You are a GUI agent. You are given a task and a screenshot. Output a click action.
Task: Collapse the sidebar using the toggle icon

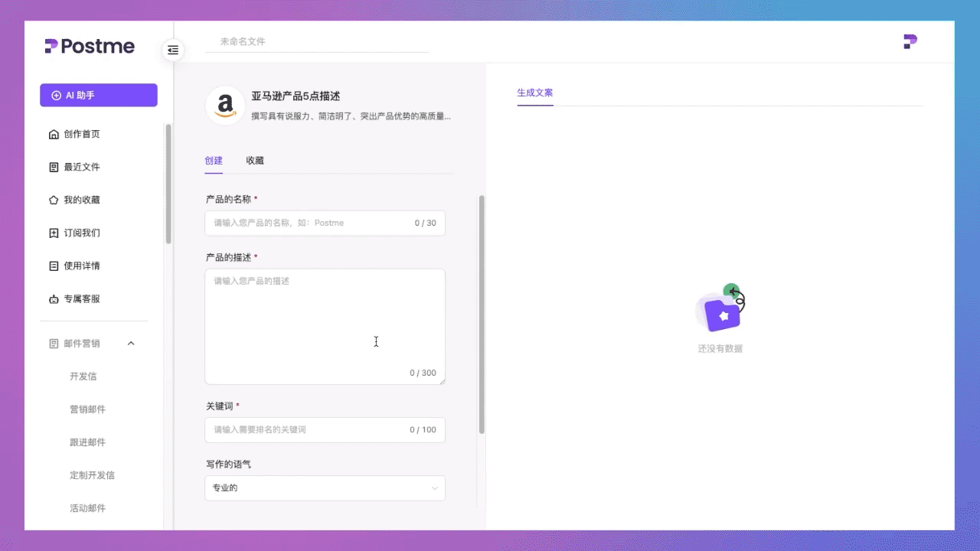coord(172,50)
